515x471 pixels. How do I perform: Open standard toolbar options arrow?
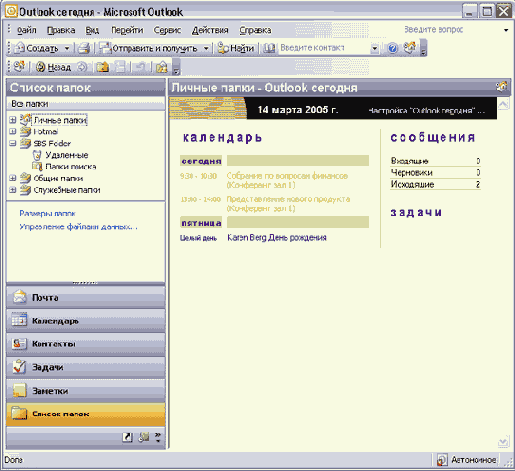click(x=423, y=49)
